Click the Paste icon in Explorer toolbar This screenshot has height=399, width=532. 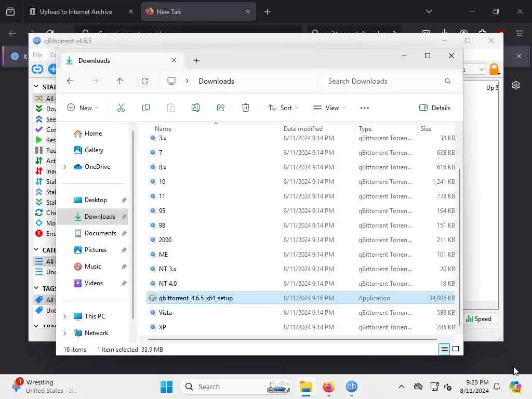[170, 108]
